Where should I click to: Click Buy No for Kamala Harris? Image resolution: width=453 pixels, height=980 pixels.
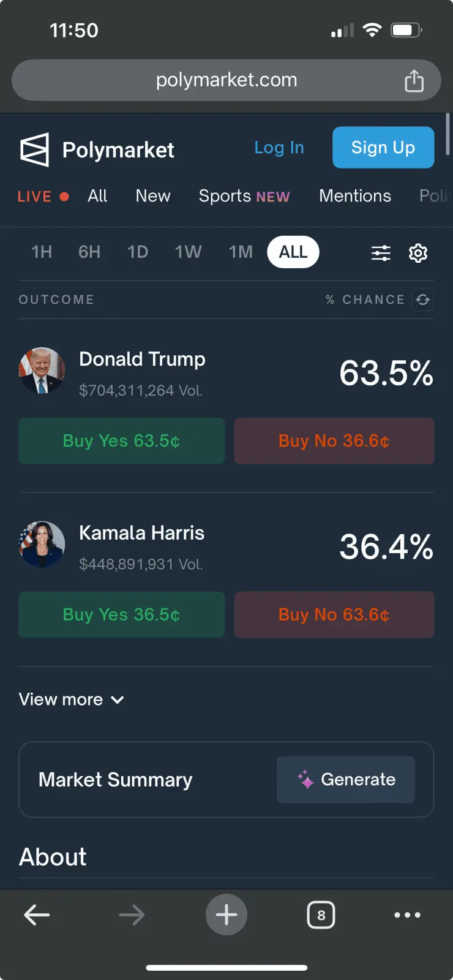334,614
